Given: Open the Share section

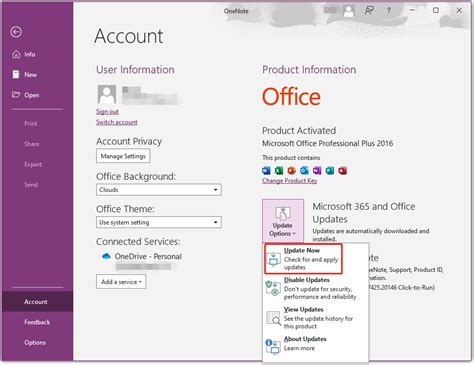Looking at the screenshot, I should tap(32, 144).
